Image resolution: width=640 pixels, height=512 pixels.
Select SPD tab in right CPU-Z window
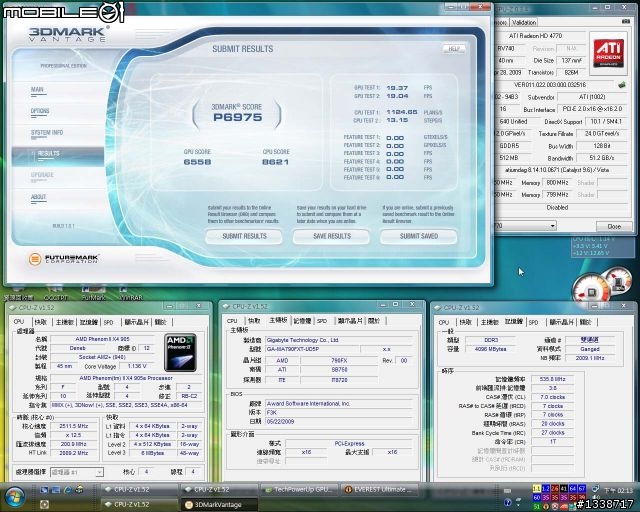(x=533, y=322)
